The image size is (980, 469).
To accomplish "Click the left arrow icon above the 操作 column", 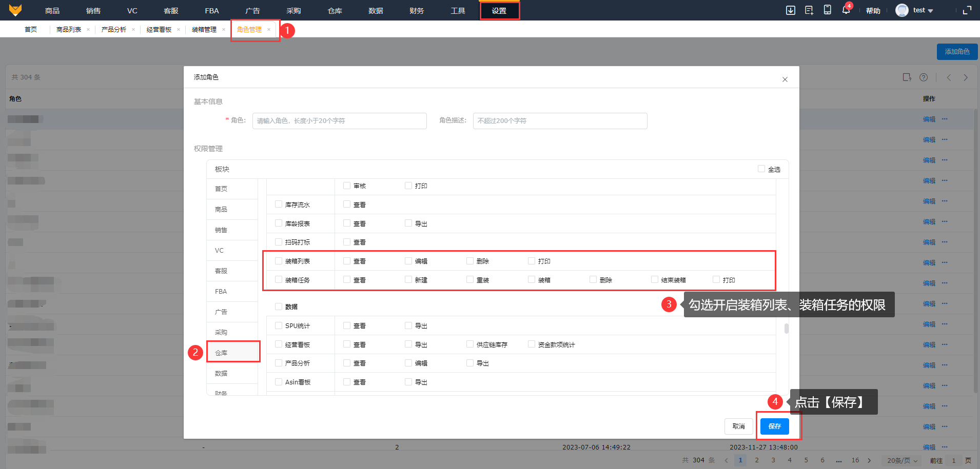I will (x=949, y=77).
